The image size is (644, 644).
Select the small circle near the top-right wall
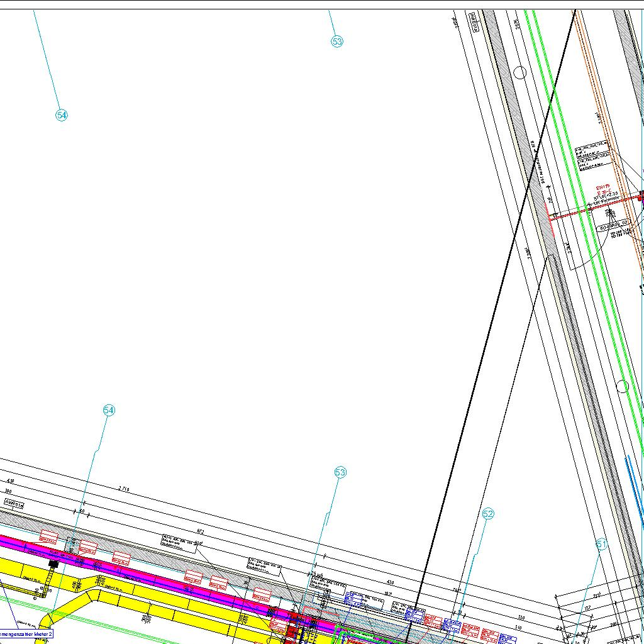point(520,72)
